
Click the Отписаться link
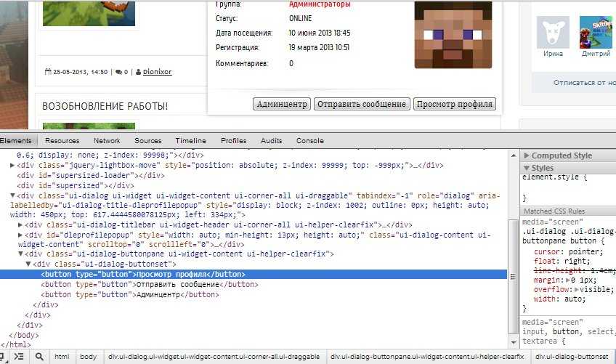pos(585,83)
